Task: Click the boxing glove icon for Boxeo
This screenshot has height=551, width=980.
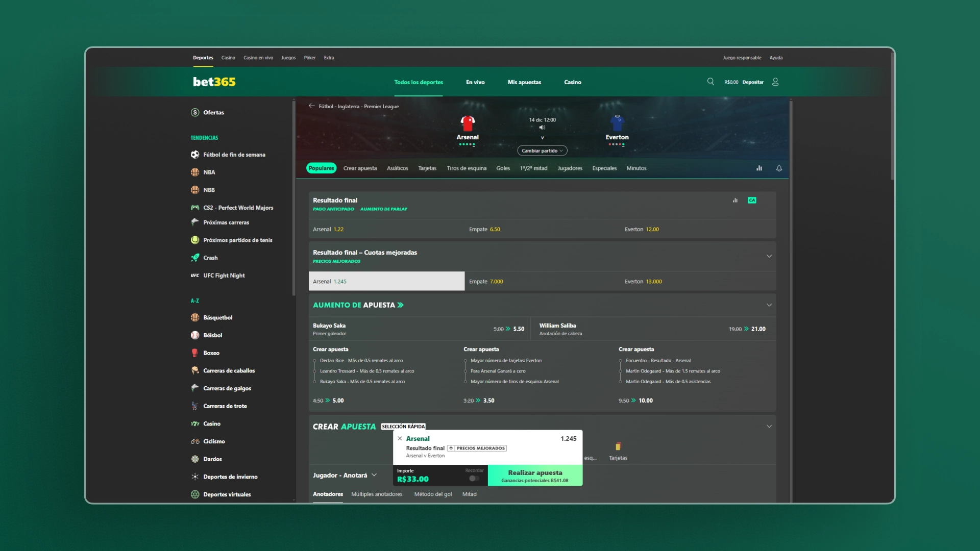Action: [195, 353]
